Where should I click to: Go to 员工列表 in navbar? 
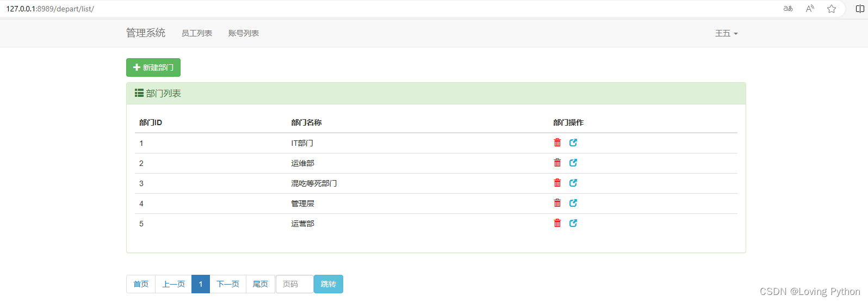pyautogui.click(x=197, y=33)
